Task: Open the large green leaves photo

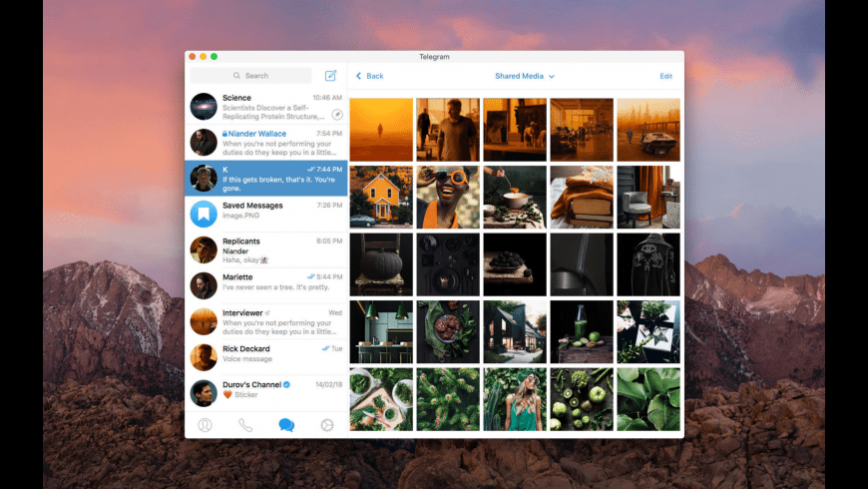Action: coord(649,399)
